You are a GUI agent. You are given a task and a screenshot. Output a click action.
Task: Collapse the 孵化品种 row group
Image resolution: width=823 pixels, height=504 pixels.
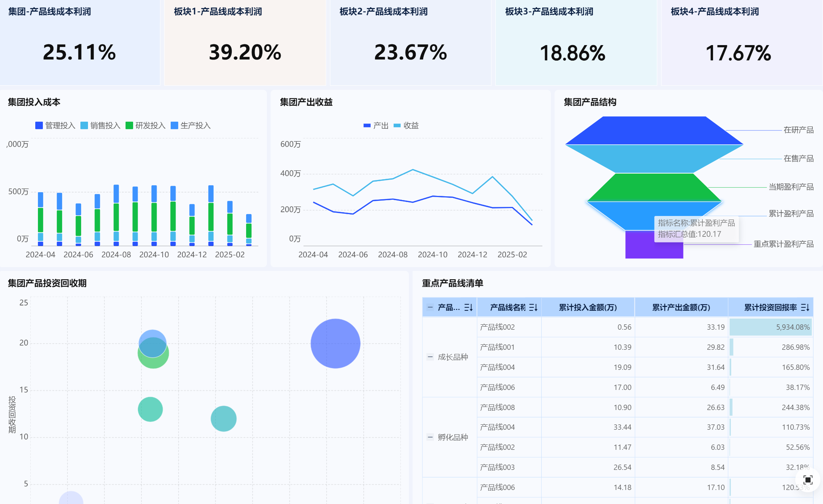point(430,437)
